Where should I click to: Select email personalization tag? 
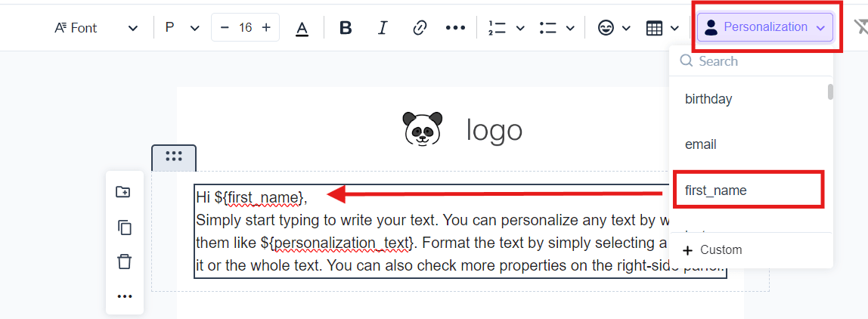tap(701, 144)
